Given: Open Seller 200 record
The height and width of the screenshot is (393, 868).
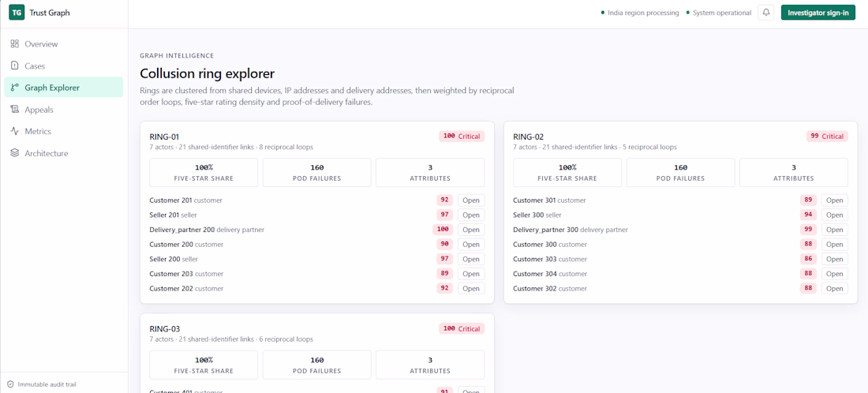Looking at the screenshot, I should click(471, 259).
